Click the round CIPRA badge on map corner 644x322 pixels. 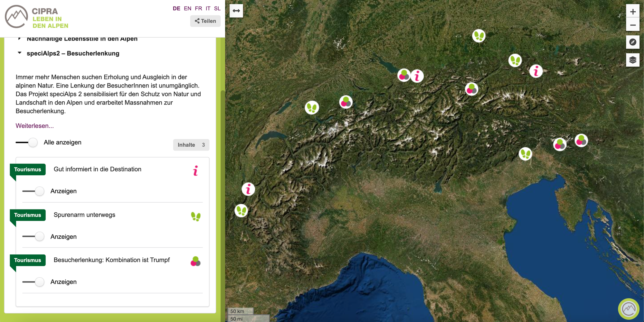pyautogui.click(x=628, y=309)
